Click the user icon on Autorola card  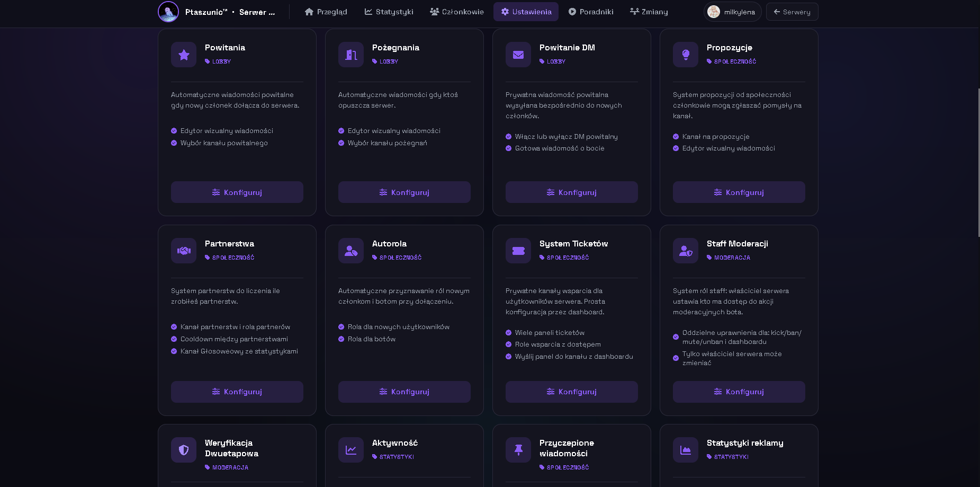click(x=351, y=251)
